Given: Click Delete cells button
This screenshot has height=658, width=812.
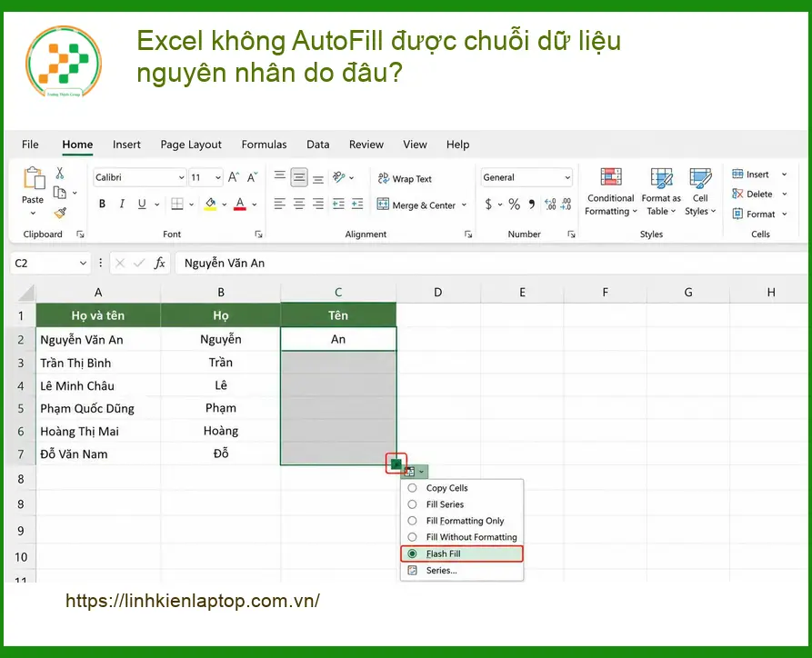Looking at the screenshot, I should click(753, 194).
